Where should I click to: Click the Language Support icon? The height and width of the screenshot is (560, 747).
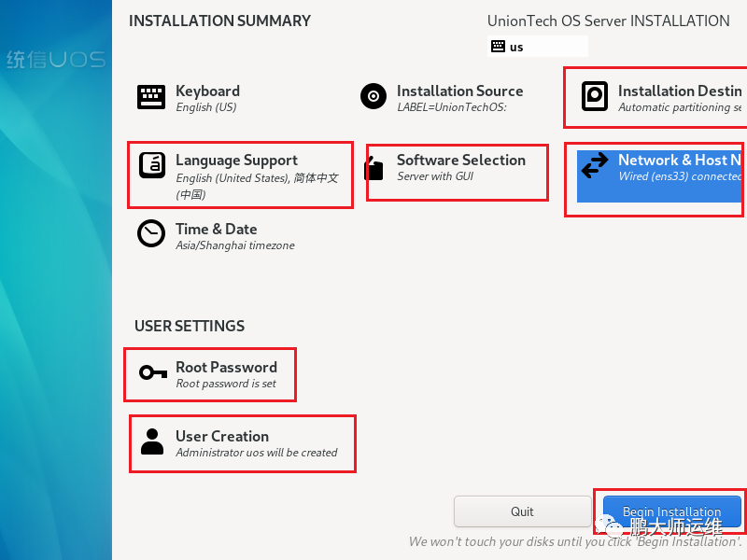click(x=152, y=165)
